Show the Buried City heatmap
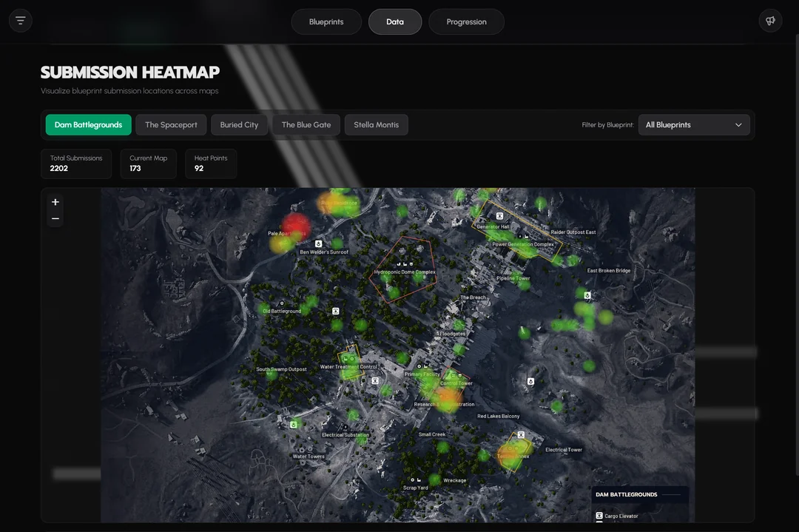Screen dimensions: 799x532 (239, 125)
